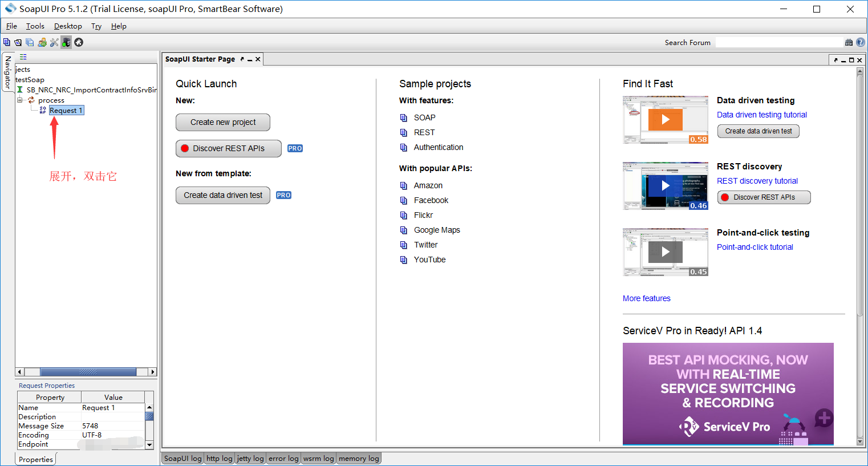The image size is (868, 466).
Task: Click Create data driven test under New from template
Action: (x=223, y=195)
